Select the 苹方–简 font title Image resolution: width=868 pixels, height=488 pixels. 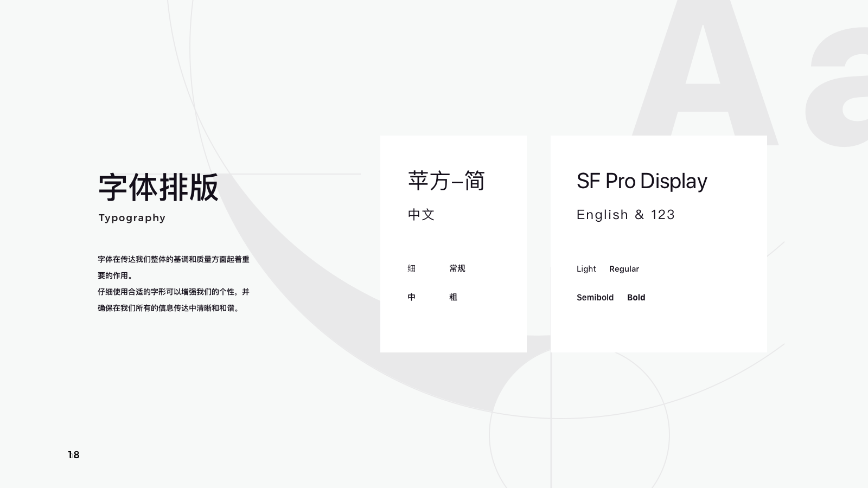coord(446,181)
